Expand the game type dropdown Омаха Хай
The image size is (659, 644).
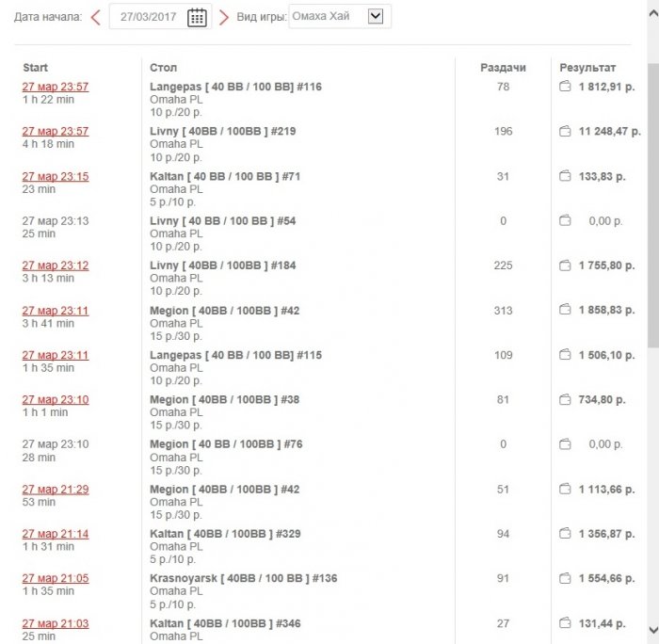click(x=376, y=16)
